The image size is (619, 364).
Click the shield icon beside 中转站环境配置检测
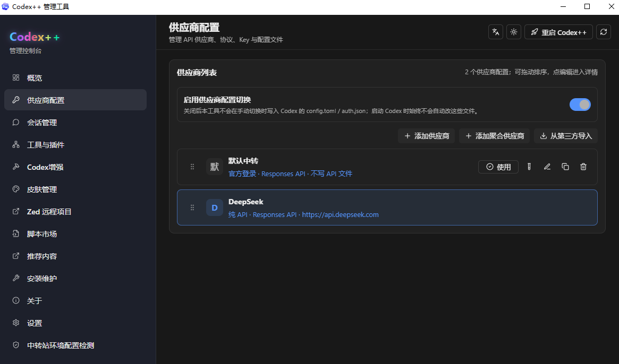pyautogui.click(x=16, y=345)
